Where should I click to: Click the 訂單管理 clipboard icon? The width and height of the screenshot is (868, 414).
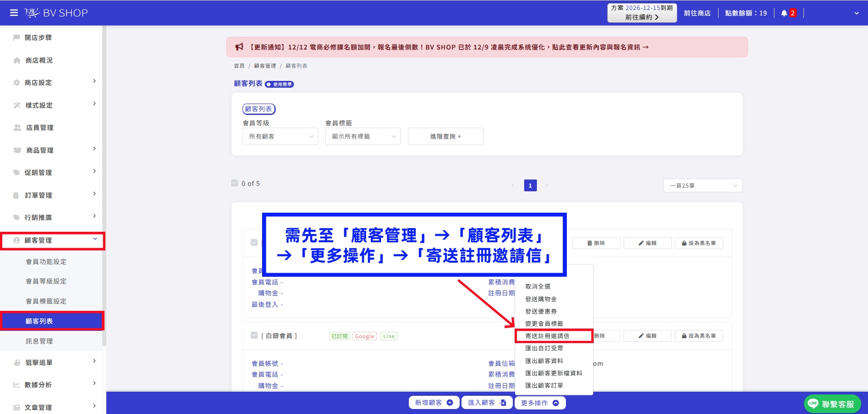[x=16, y=195]
